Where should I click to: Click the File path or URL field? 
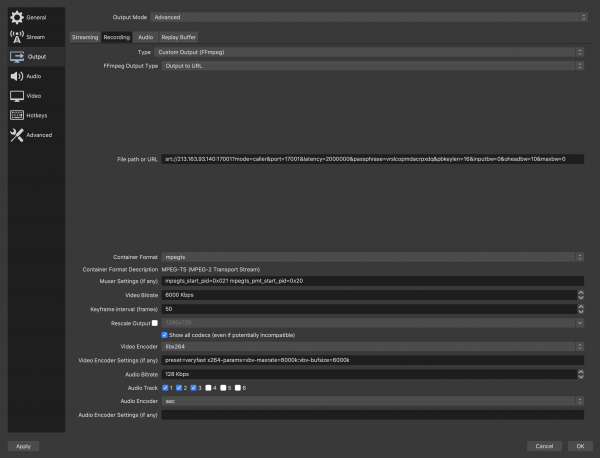tap(372, 159)
